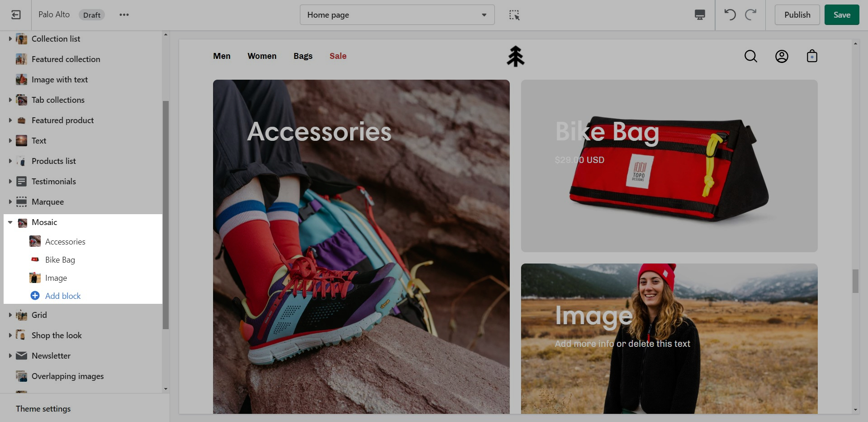Screen dimensions: 868x422
Task: Open the shopping bag cart icon
Action: tap(812, 56)
